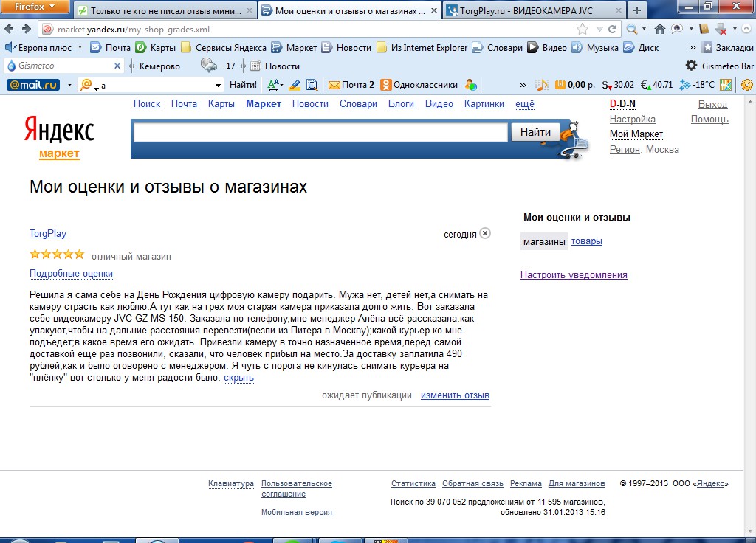Open the ещё services menu on Yandex

coord(525,103)
